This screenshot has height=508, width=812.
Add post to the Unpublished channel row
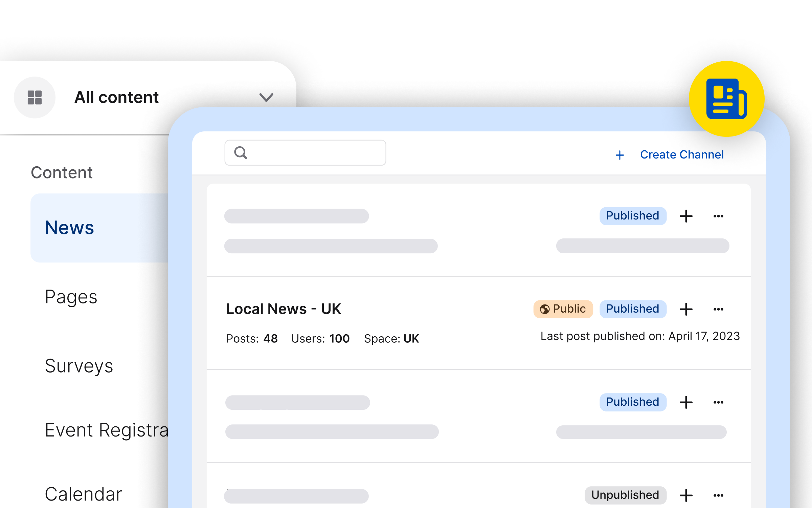point(686,495)
